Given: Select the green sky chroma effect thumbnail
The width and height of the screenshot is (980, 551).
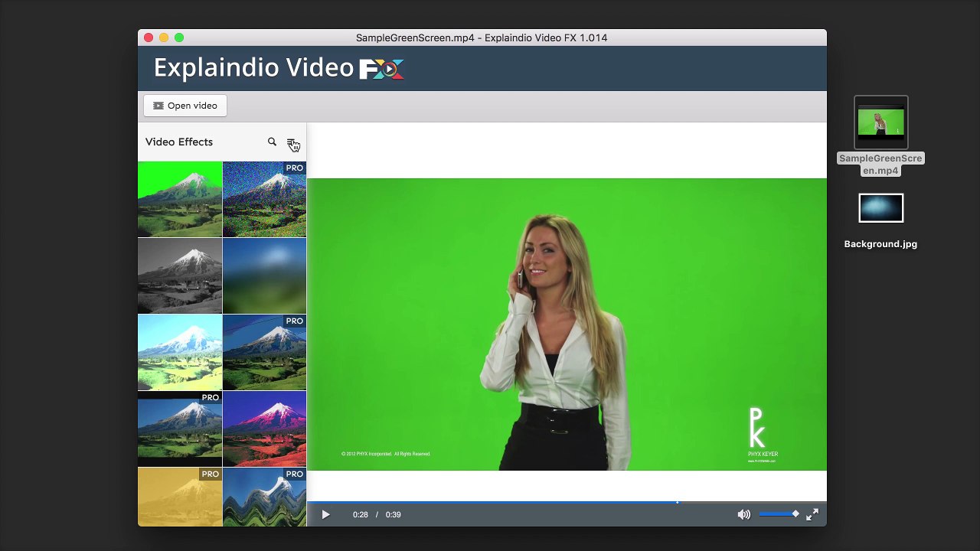Looking at the screenshot, I should tap(180, 199).
